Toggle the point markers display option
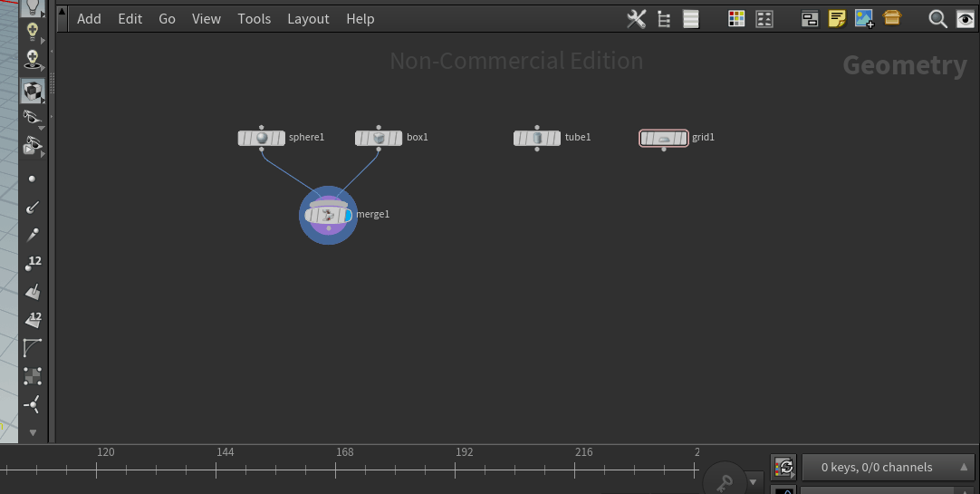 [x=34, y=179]
